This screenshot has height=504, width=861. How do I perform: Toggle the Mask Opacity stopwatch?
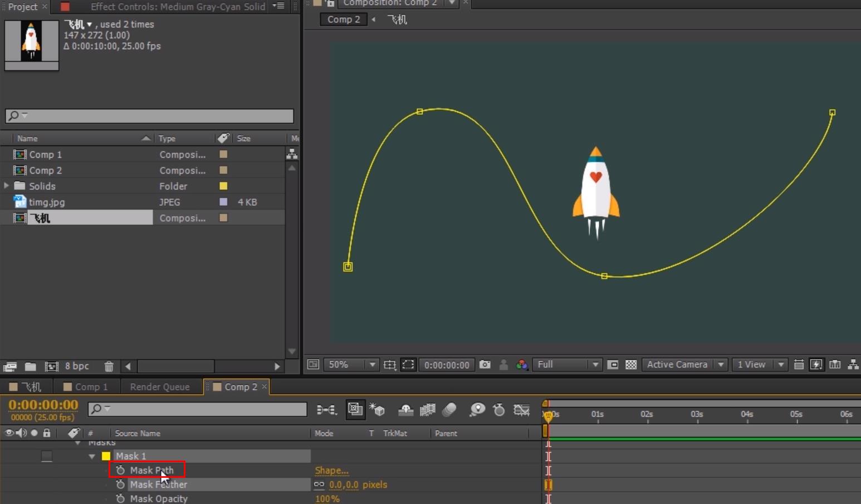point(120,498)
